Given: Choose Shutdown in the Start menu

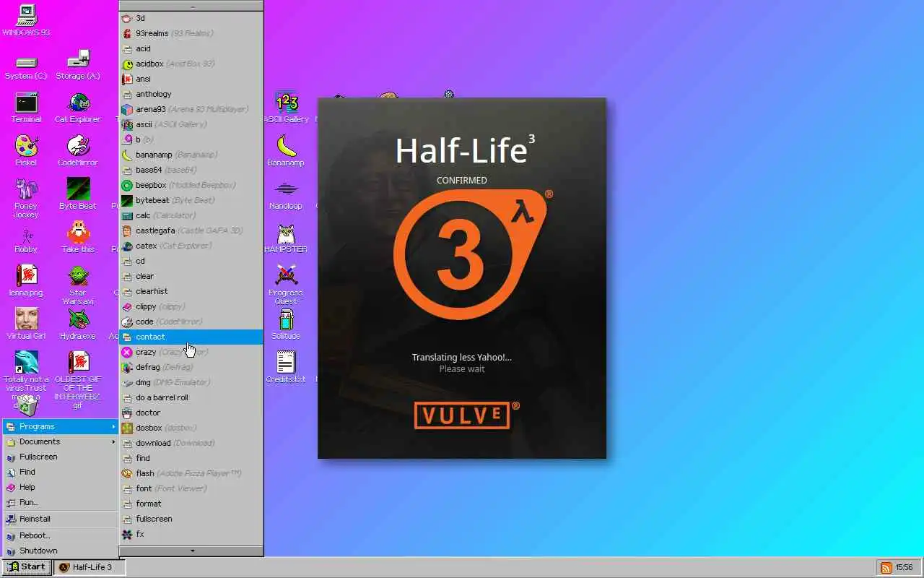Looking at the screenshot, I should coord(60,551).
